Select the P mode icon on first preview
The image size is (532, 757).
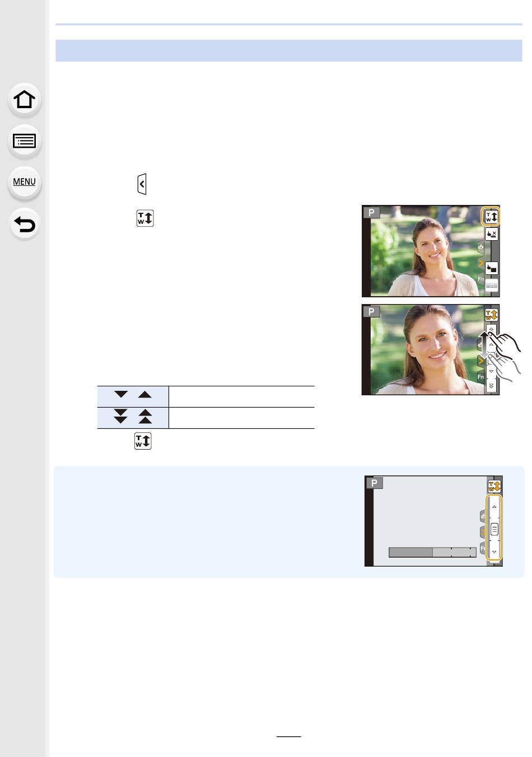[x=371, y=212]
